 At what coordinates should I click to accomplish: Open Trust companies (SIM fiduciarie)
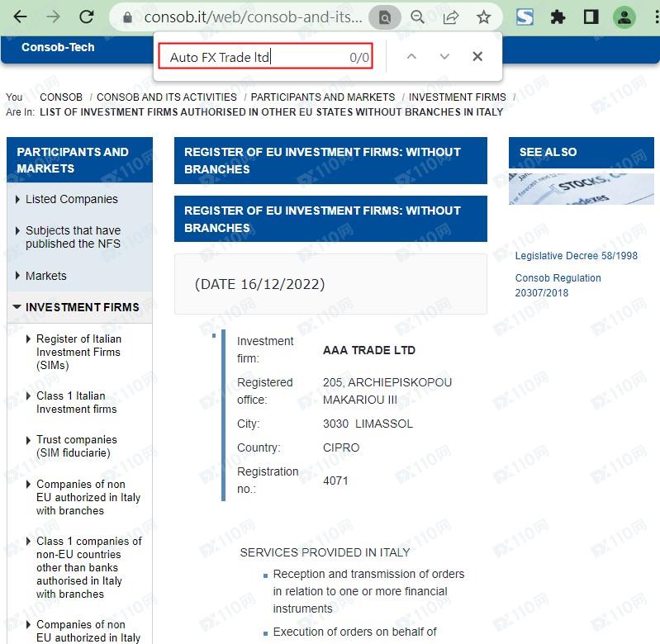click(77, 447)
